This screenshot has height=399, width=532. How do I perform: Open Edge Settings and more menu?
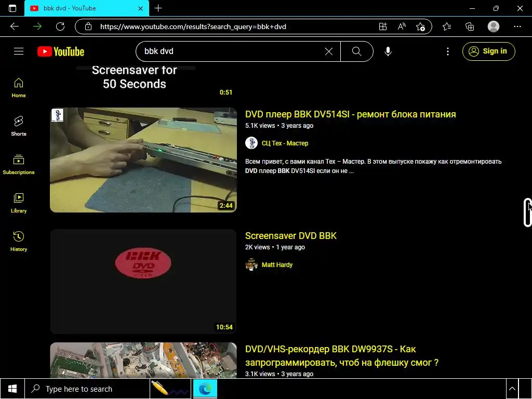coord(517,26)
